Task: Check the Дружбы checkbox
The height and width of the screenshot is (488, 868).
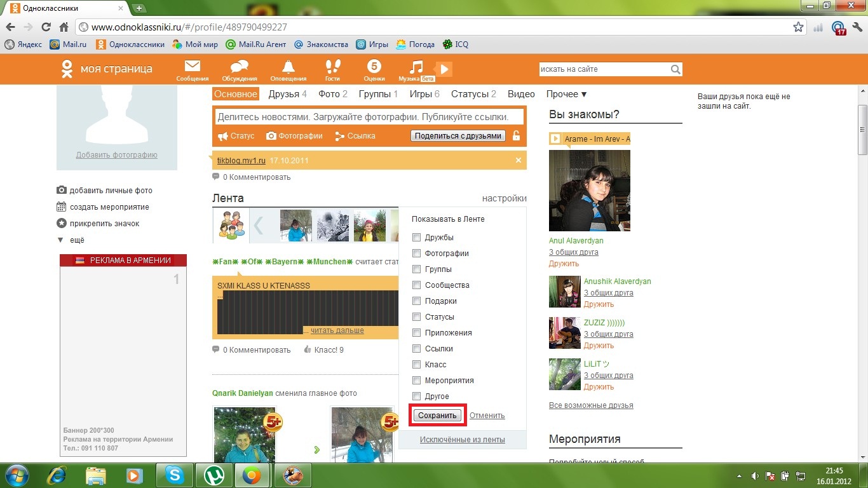Action: click(417, 237)
